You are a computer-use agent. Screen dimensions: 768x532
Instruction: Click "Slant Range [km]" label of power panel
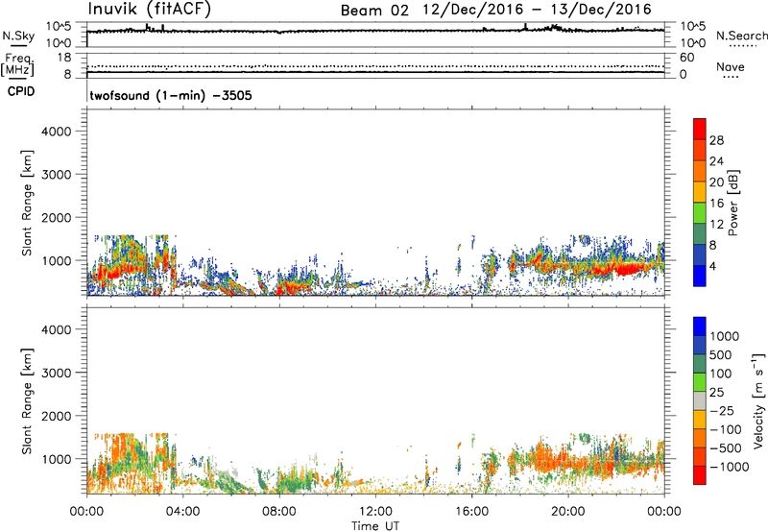pos(27,203)
